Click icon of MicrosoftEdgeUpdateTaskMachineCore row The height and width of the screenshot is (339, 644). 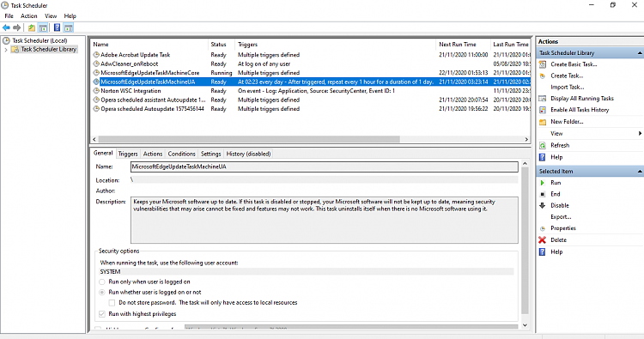[x=96, y=73]
